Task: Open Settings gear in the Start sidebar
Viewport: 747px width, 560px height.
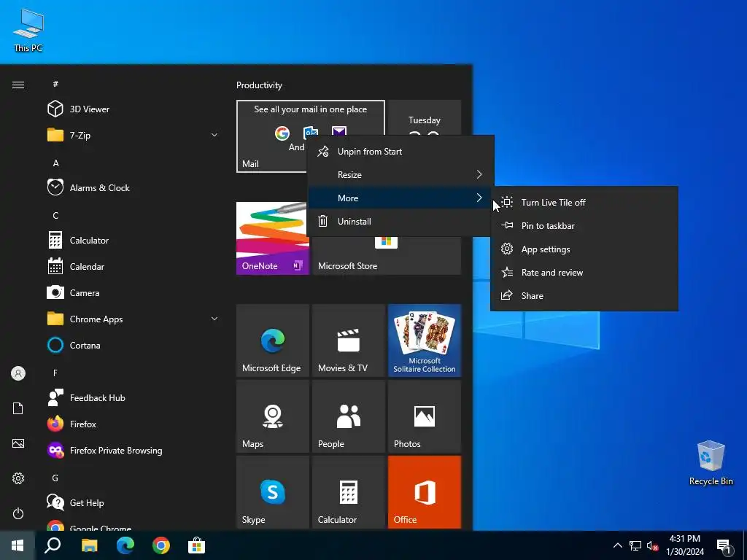Action: [x=18, y=478]
